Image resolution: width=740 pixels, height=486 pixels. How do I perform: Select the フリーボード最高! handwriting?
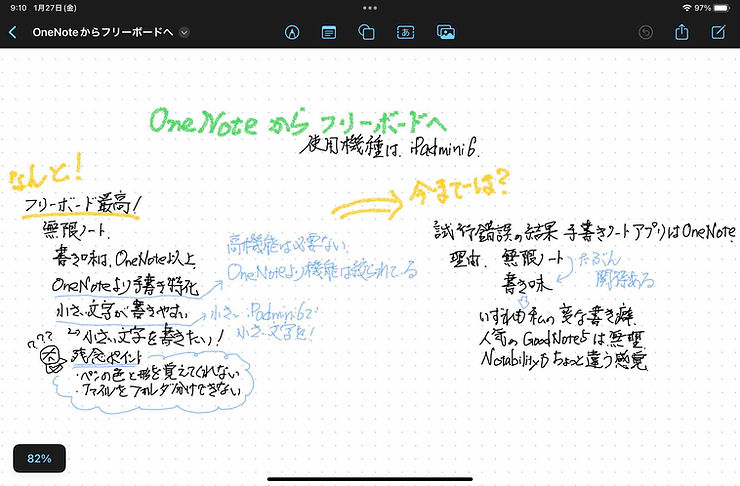(82, 204)
